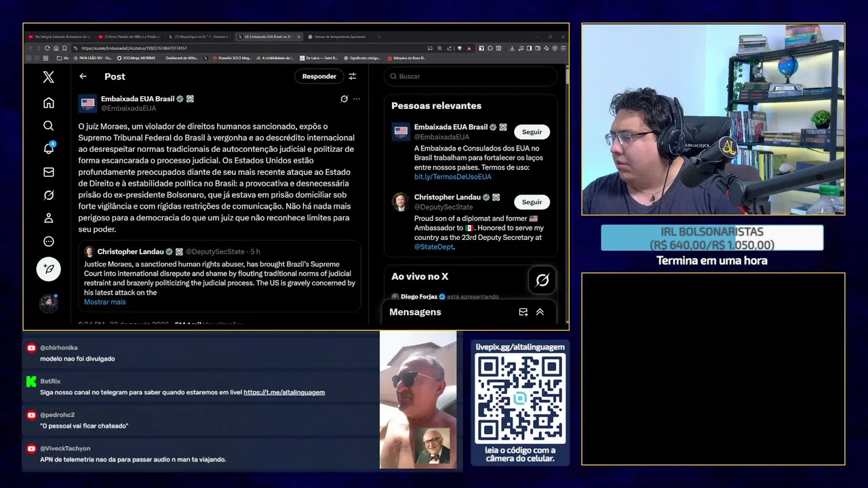868x488 pixels.
Task: Start new message in Mensagens bar
Action: (x=523, y=312)
